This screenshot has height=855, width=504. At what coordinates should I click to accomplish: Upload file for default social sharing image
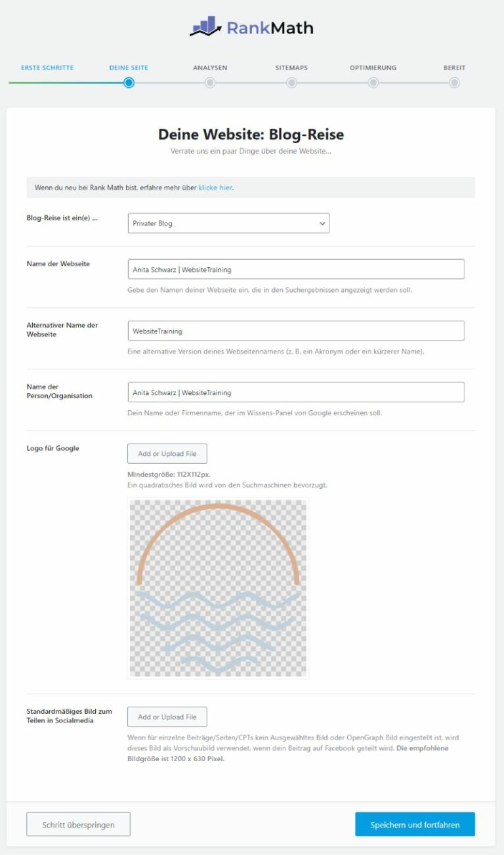tap(167, 717)
